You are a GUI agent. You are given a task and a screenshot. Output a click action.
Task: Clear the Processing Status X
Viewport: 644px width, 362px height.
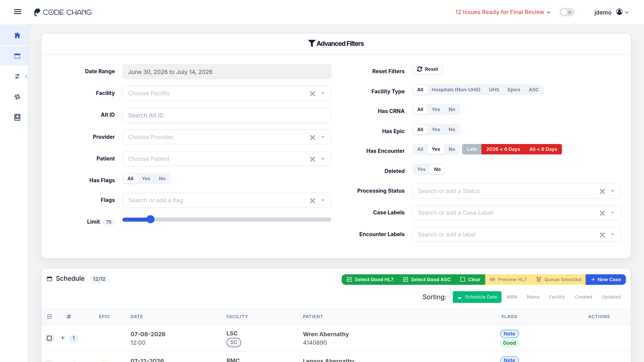click(602, 191)
